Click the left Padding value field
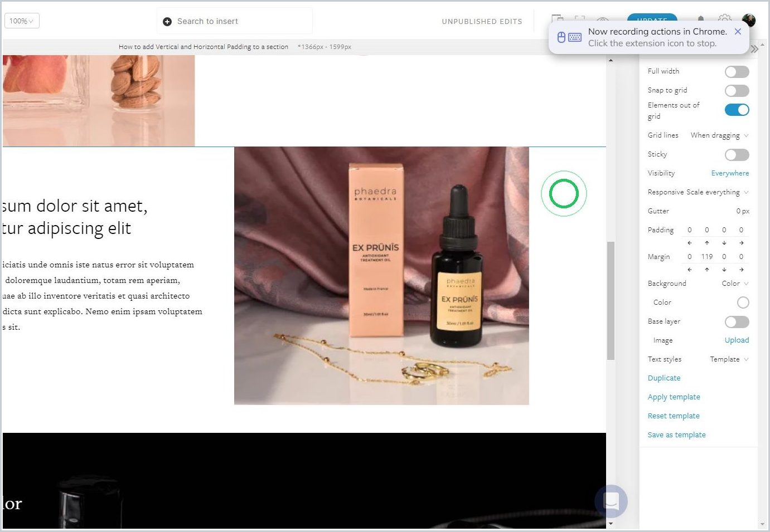The image size is (770, 532). [690, 230]
